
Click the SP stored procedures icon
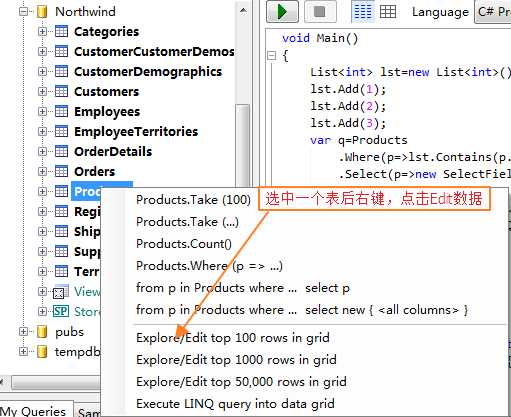[61, 311]
